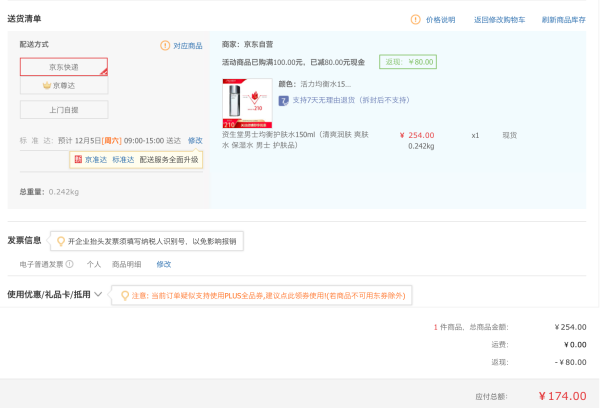Click 支持7天无理由退货 link
This screenshot has width=600, height=408.
click(x=351, y=100)
